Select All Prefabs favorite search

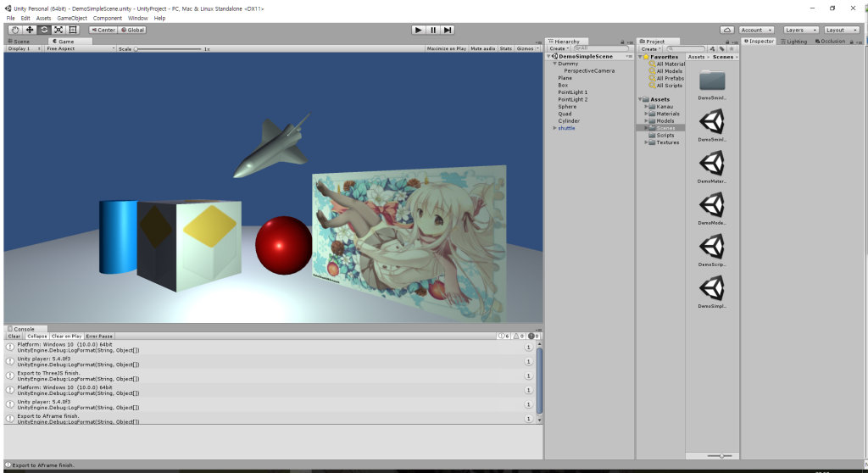tap(666, 79)
